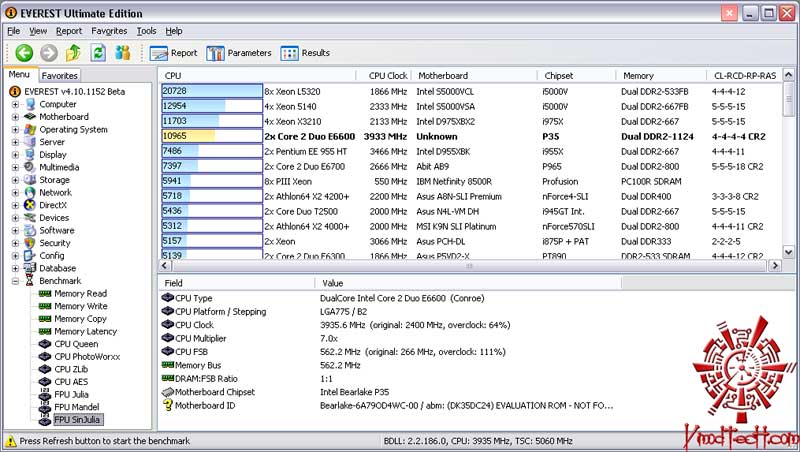
Task: Click the green Back arrow icon
Action: 24,53
